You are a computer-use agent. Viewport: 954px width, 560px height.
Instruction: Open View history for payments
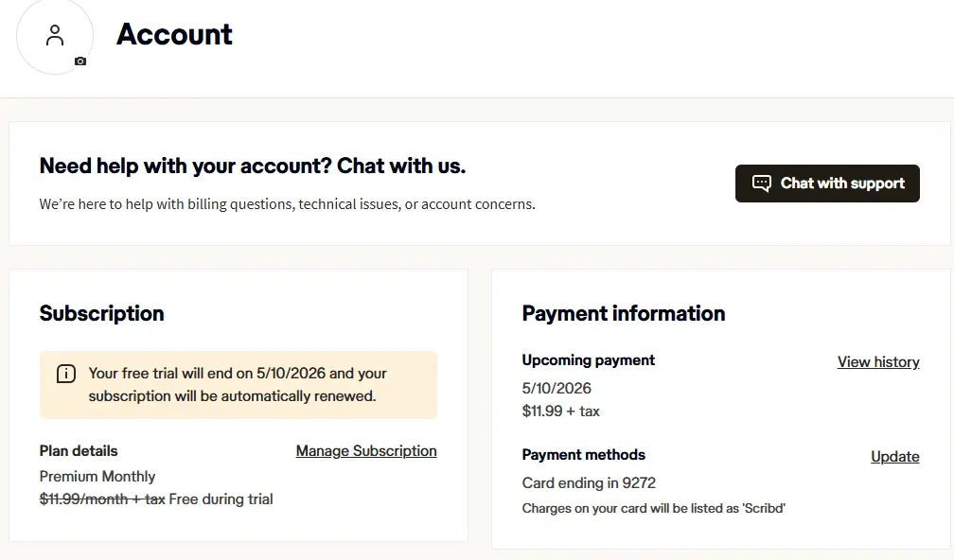click(x=878, y=361)
